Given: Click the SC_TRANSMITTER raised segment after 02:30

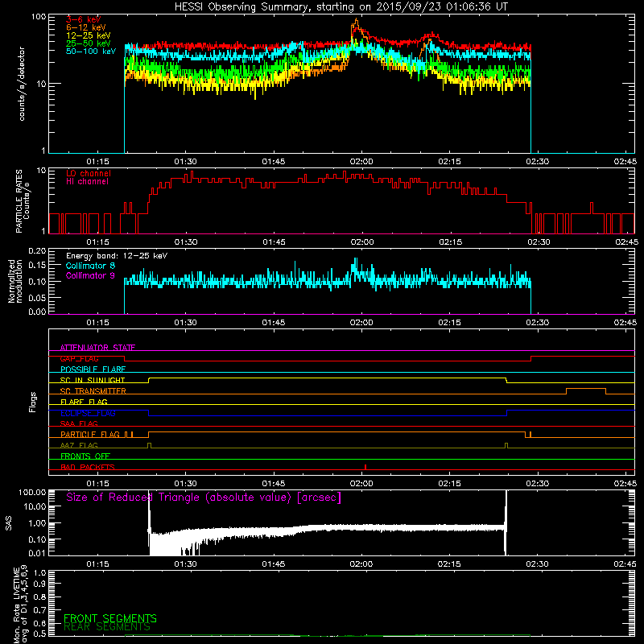Looking at the screenshot, I should [x=586, y=389].
